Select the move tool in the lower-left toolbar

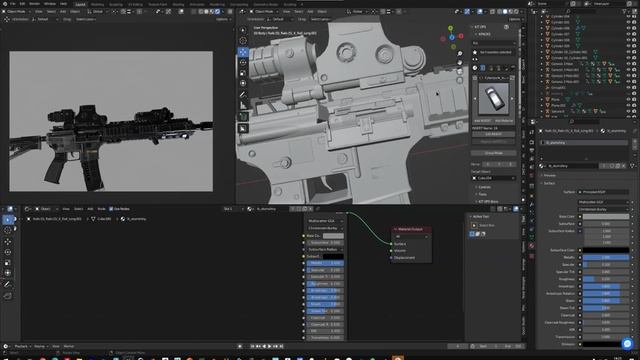8,242
